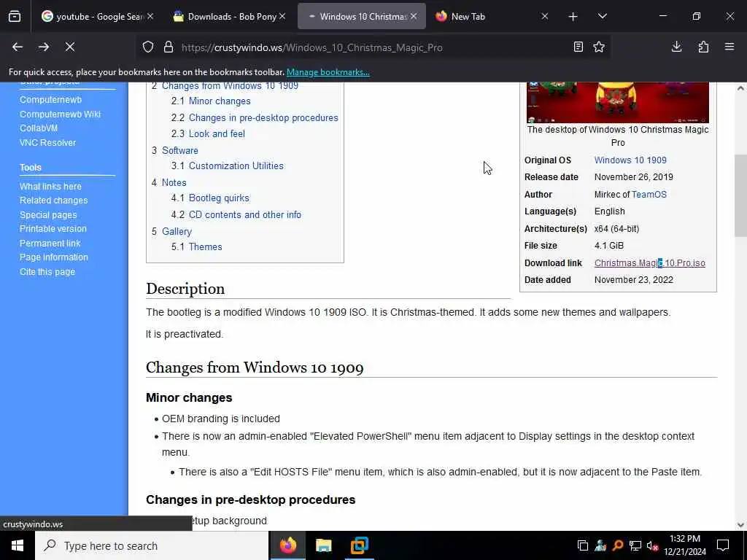List all tabs dropdown arrow
The image size is (747, 560).
click(x=602, y=17)
